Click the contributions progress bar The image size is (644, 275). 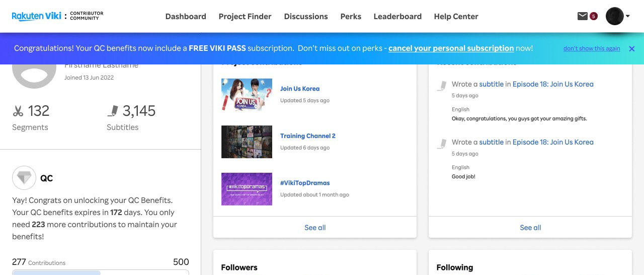click(101, 272)
